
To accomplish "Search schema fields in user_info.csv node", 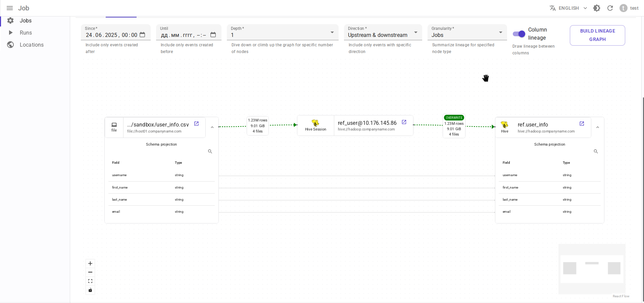I will (x=210, y=152).
